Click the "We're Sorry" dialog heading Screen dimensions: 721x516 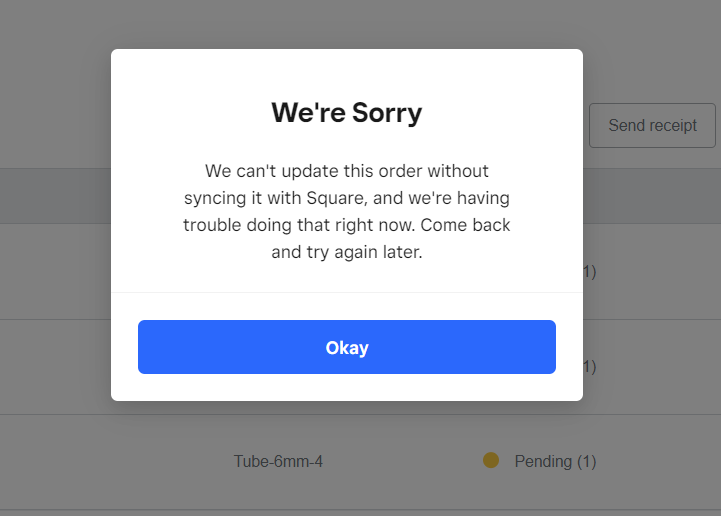(346, 113)
